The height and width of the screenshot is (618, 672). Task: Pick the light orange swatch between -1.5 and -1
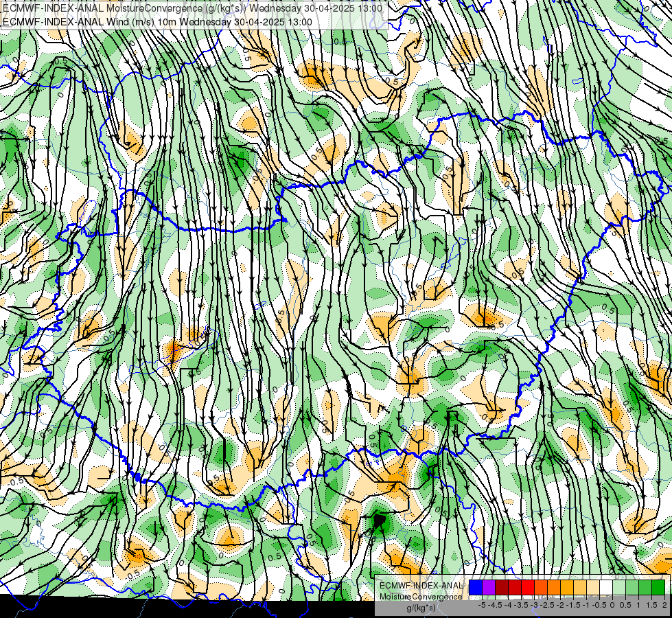click(x=580, y=587)
